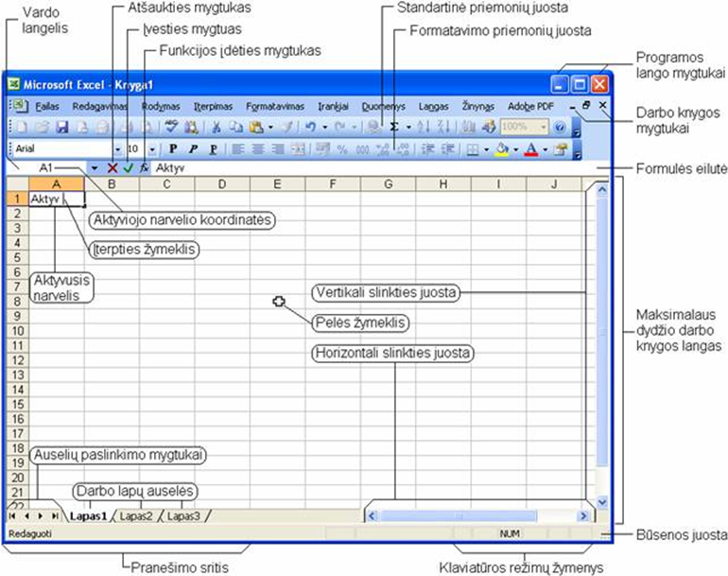Expand the font size 10 dropdown
Screen dimensions: 728x576
tap(152, 149)
